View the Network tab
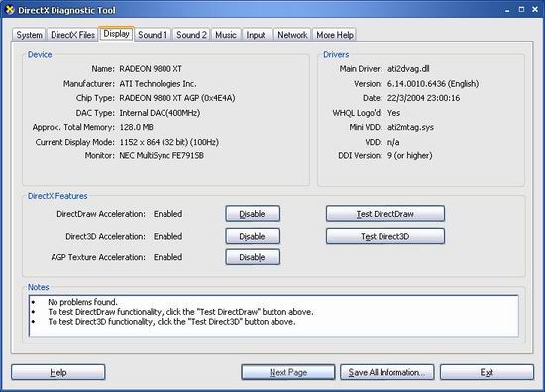The width and height of the screenshot is (545, 392). click(x=292, y=35)
